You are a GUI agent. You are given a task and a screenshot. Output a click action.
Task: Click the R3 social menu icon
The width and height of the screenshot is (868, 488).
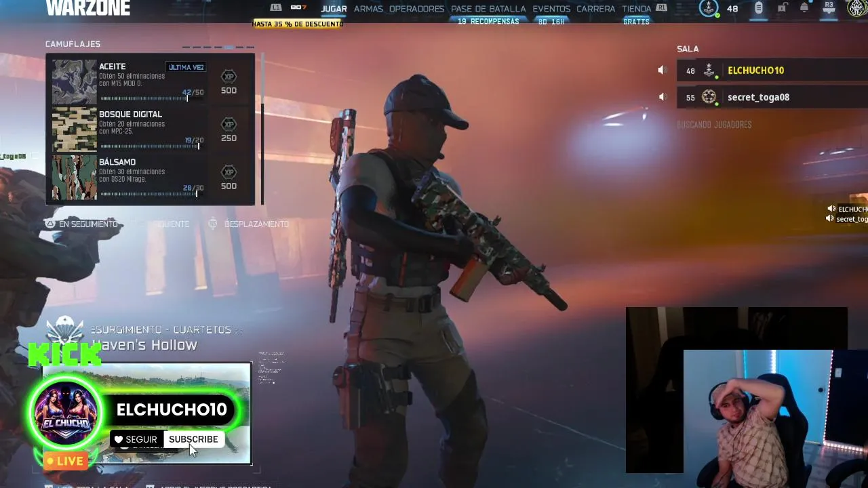click(829, 7)
